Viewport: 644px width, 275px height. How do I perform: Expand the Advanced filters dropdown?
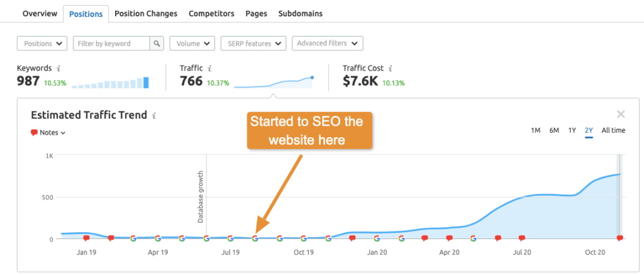[x=327, y=43]
